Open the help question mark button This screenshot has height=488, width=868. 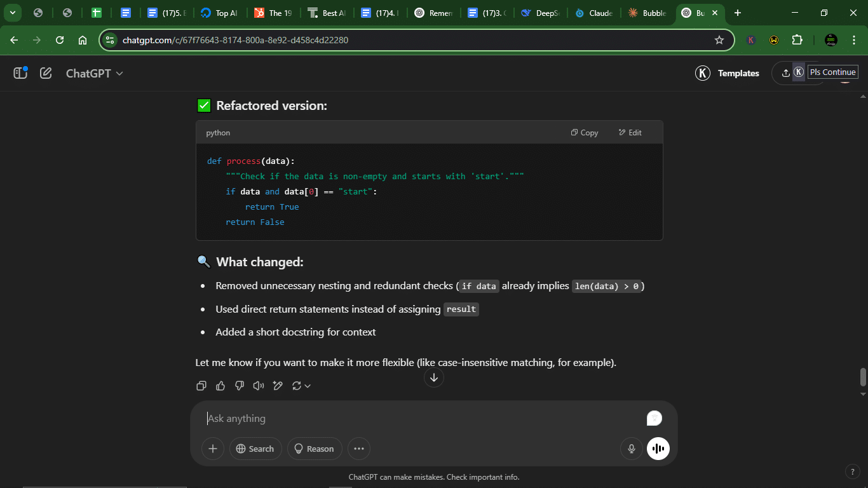pyautogui.click(x=853, y=471)
